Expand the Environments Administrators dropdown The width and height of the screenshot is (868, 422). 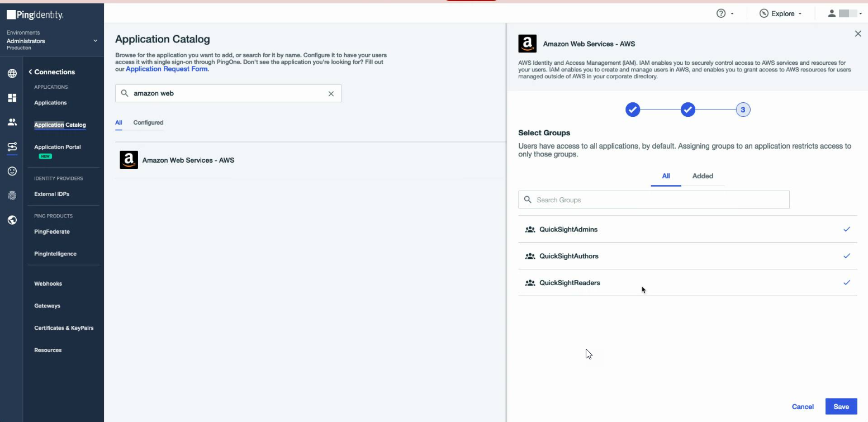click(x=95, y=41)
